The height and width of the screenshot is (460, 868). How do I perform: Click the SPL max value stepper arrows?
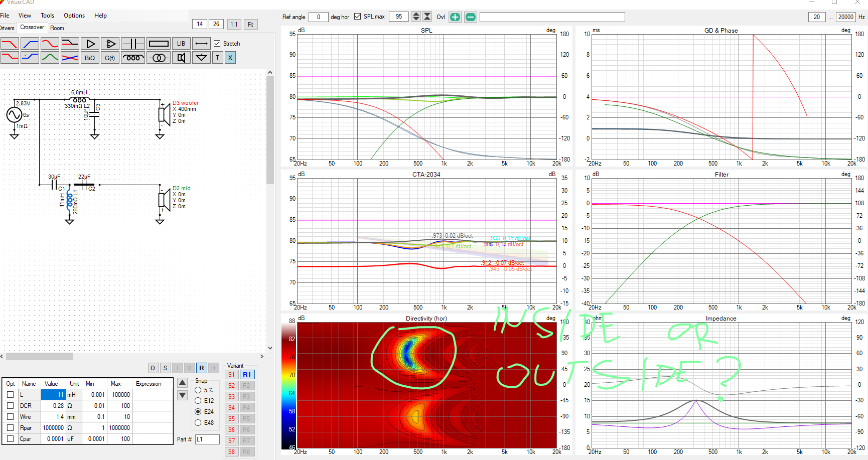(x=416, y=17)
